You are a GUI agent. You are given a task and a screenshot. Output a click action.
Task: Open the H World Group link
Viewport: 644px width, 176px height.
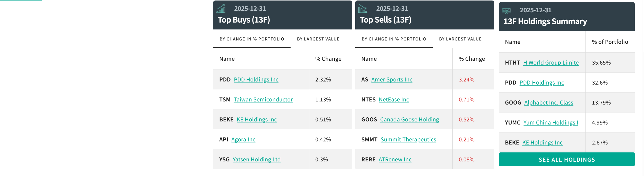[551, 63]
